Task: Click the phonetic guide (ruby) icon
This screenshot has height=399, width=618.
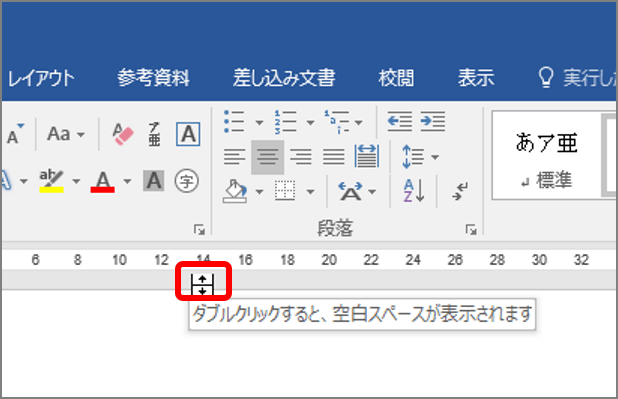Action: click(154, 134)
